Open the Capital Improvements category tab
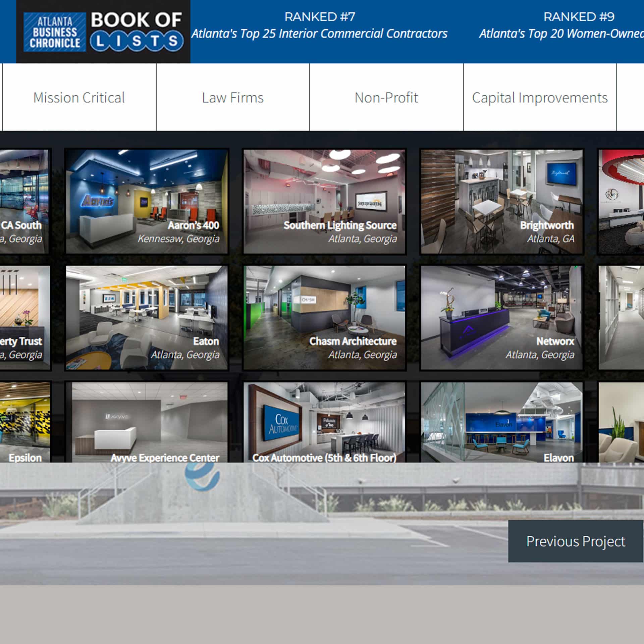The image size is (644, 644). pyautogui.click(x=539, y=98)
